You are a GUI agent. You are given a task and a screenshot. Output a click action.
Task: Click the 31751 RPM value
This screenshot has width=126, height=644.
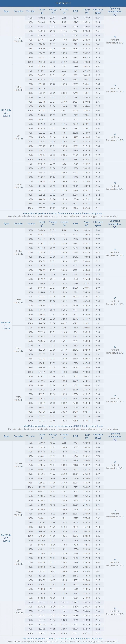(x=75, y=274)
